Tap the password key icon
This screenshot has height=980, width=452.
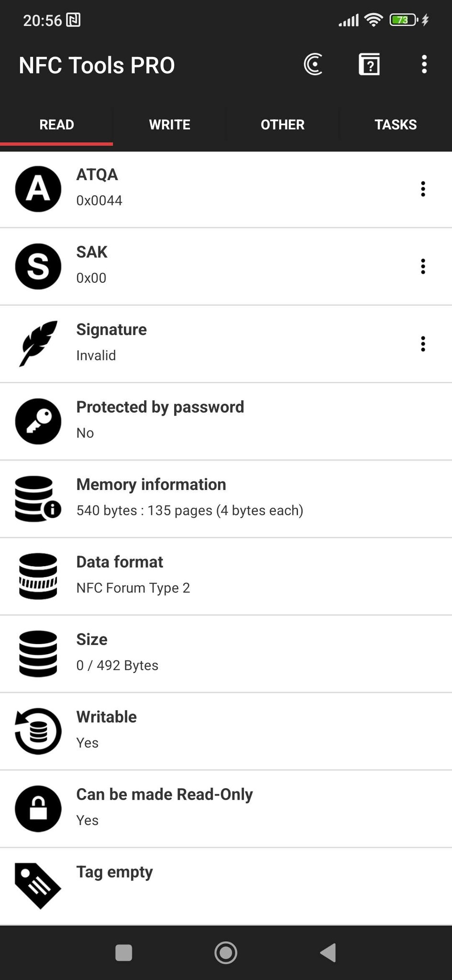click(38, 422)
